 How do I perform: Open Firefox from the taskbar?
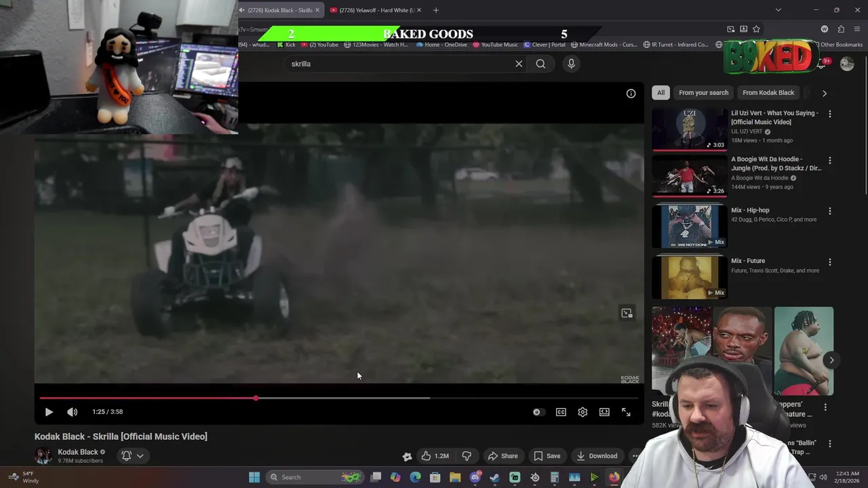(x=614, y=477)
